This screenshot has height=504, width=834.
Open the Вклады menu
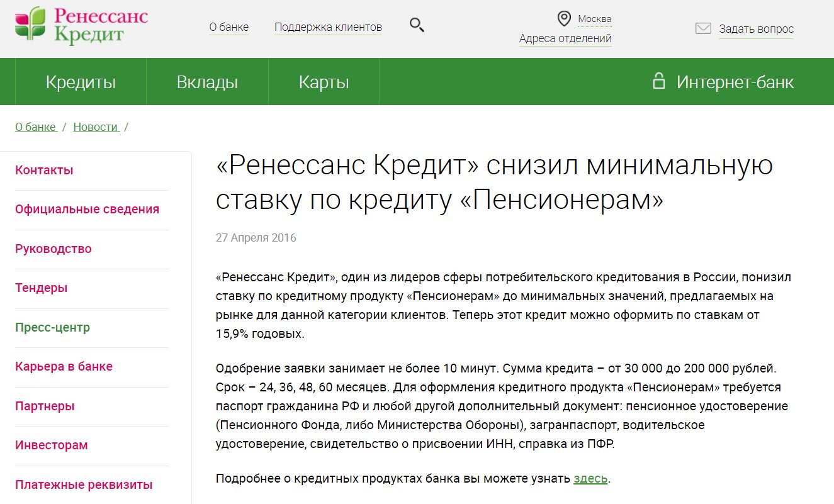[207, 82]
